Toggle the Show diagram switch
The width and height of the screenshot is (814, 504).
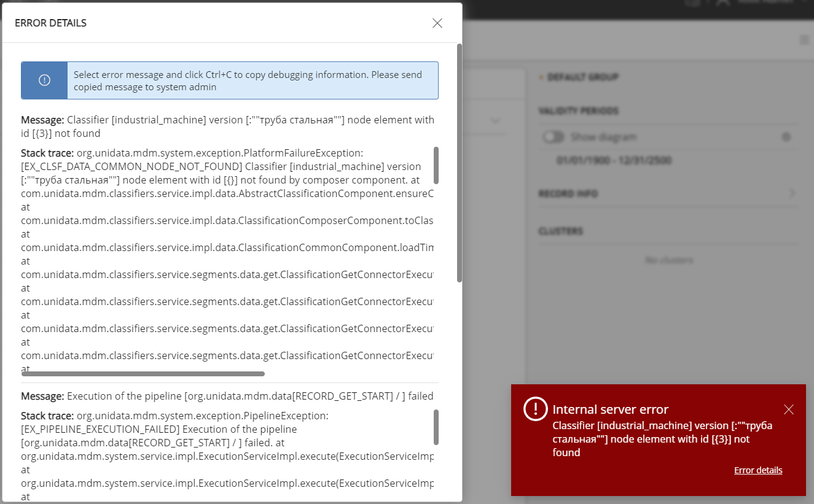554,137
